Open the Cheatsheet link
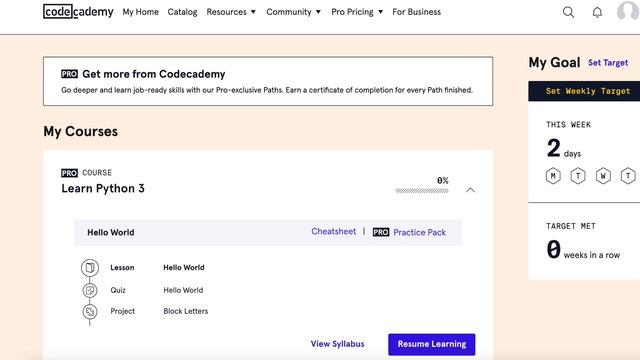Image resolution: width=640 pixels, height=360 pixels. click(333, 231)
